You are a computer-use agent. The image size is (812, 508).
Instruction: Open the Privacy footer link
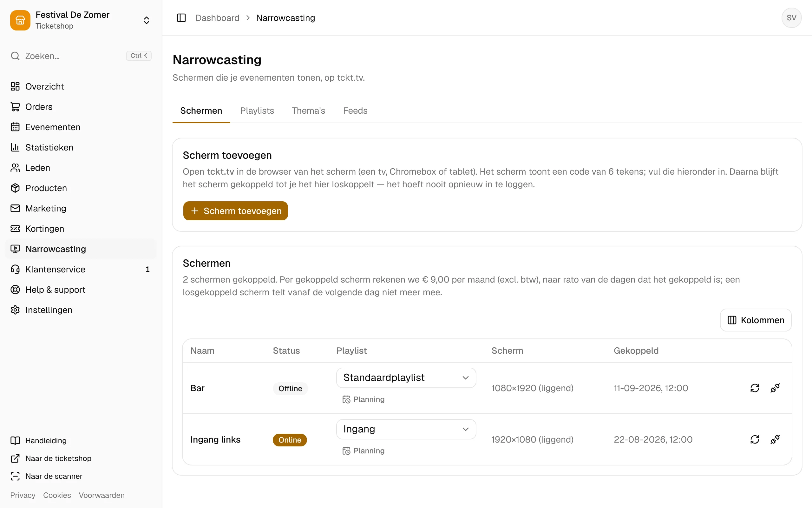23,495
